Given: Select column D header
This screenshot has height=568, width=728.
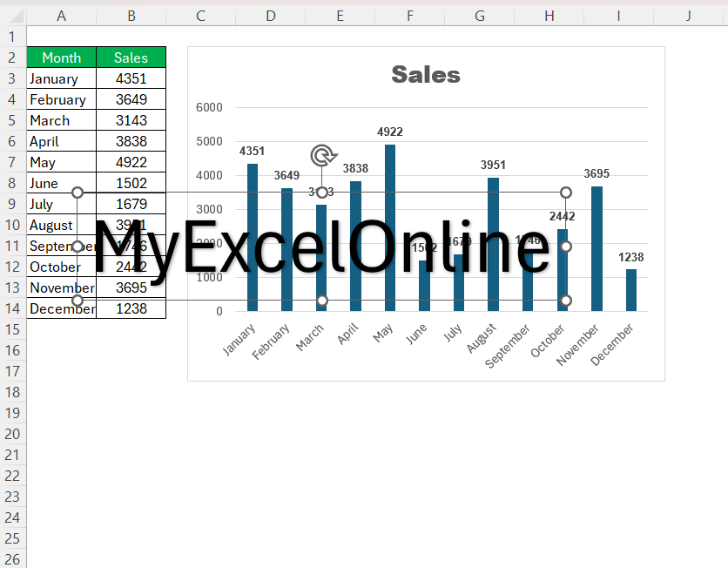Looking at the screenshot, I should [x=270, y=16].
